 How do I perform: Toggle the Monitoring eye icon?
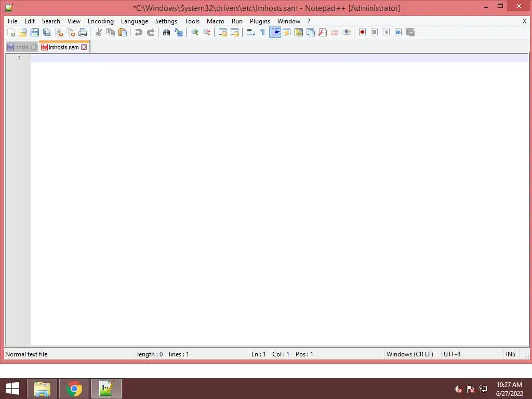(x=347, y=32)
